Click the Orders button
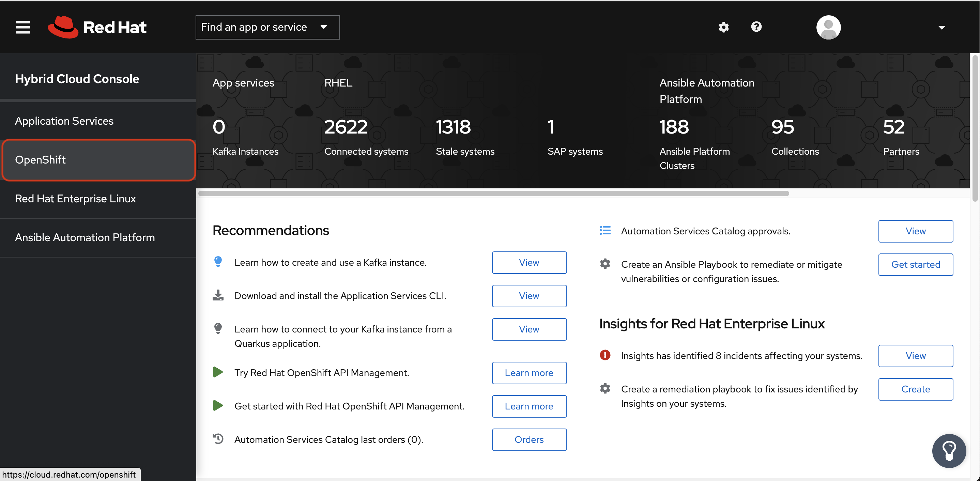The image size is (980, 481). coord(529,439)
